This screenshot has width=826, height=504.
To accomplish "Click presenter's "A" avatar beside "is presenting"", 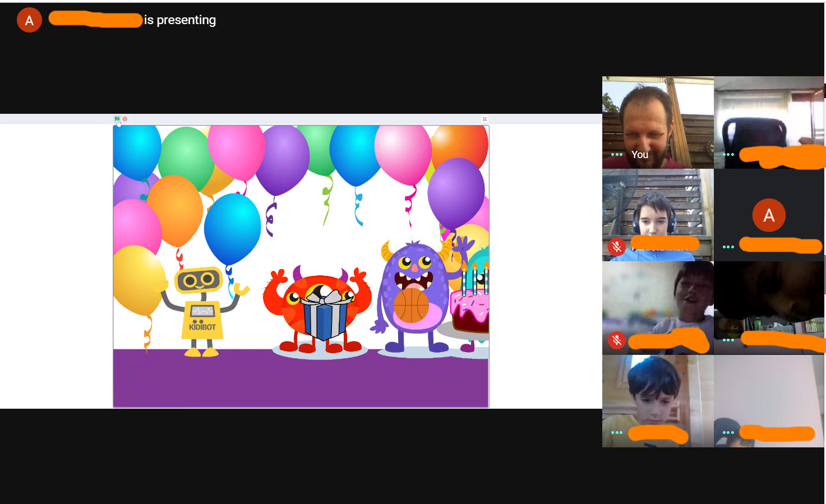I will point(29,21).
